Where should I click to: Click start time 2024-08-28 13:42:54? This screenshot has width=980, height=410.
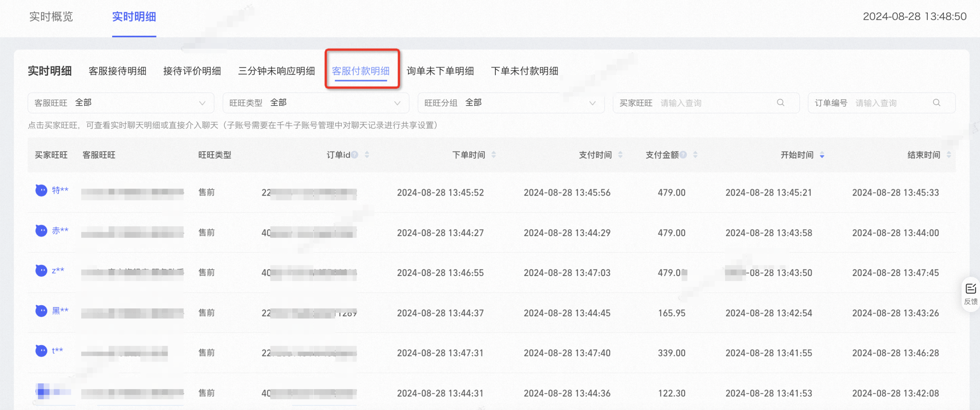tap(769, 313)
